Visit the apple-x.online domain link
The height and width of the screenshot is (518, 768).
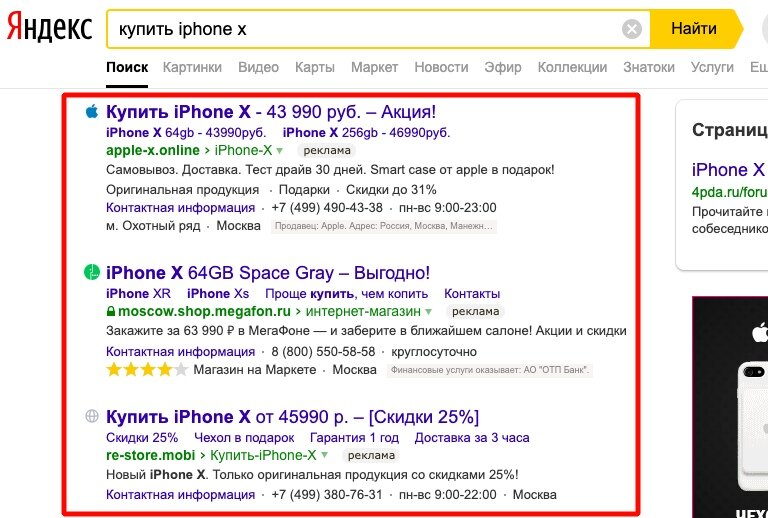tap(153, 150)
